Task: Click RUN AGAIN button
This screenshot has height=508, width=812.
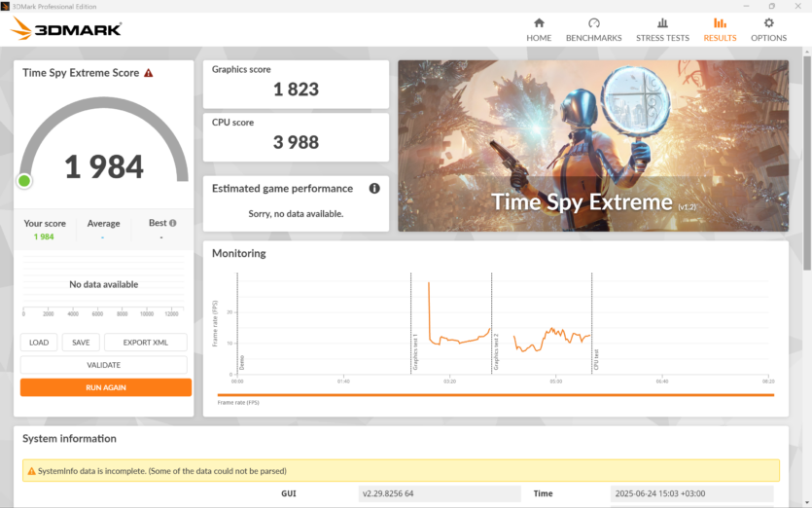Action: pyautogui.click(x=106, y=387)
